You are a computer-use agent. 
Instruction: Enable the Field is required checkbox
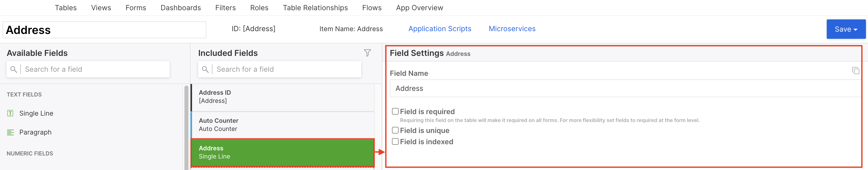click(x=395, y=111)
